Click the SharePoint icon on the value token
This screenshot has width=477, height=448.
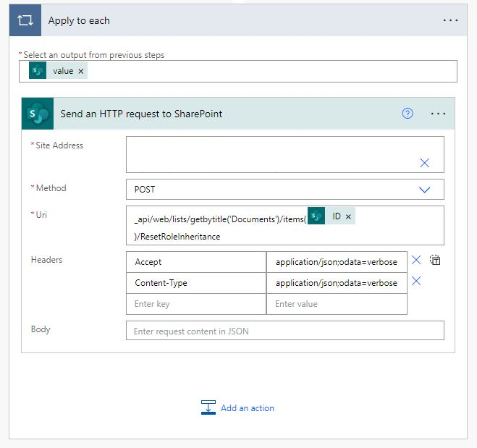38,70
